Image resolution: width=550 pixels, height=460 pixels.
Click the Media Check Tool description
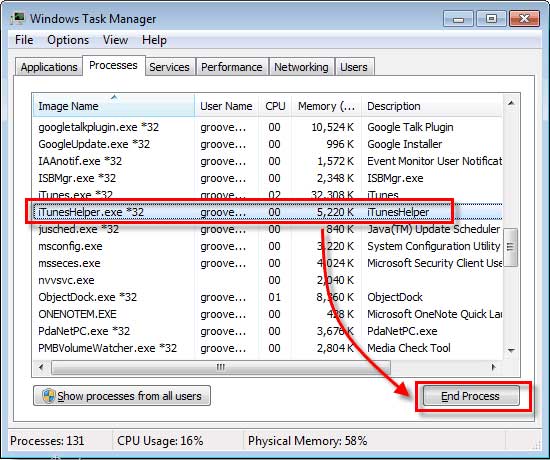click(x=409, y=348)
